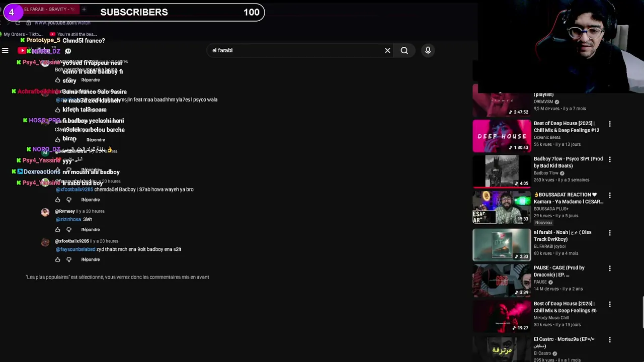Visit the EL FARABI joyboi channel
Image resolution: width=644 pixels, height=362 pixels.
coord(549,246)
